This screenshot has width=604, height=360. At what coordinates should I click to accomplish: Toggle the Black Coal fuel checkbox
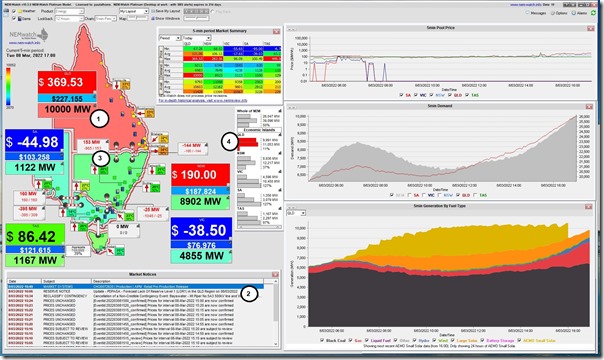[322, 340]
